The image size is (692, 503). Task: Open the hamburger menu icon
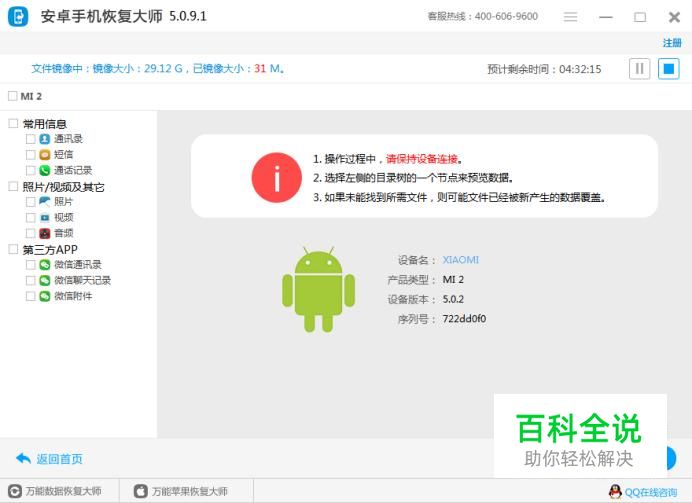click(x=570, y=17)
